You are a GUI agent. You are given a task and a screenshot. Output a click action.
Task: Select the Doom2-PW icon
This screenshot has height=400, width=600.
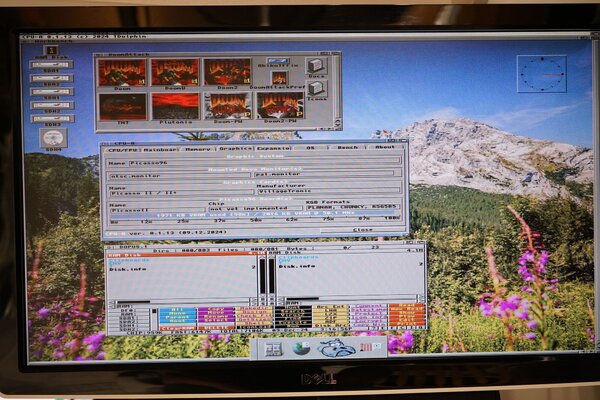pyautogui.click(x=279, y=106)
